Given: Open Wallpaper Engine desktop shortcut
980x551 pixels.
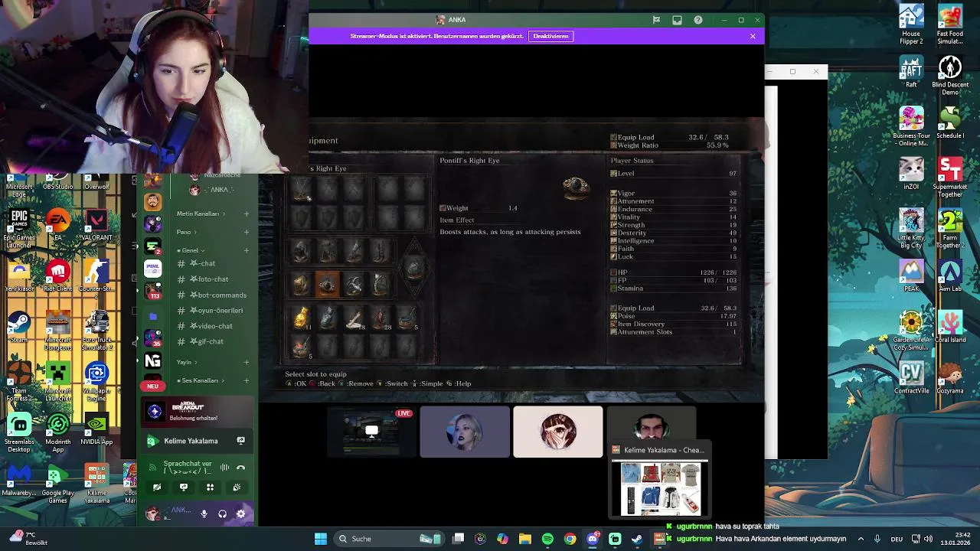Looking at the screenshot, I should point(96,382).
